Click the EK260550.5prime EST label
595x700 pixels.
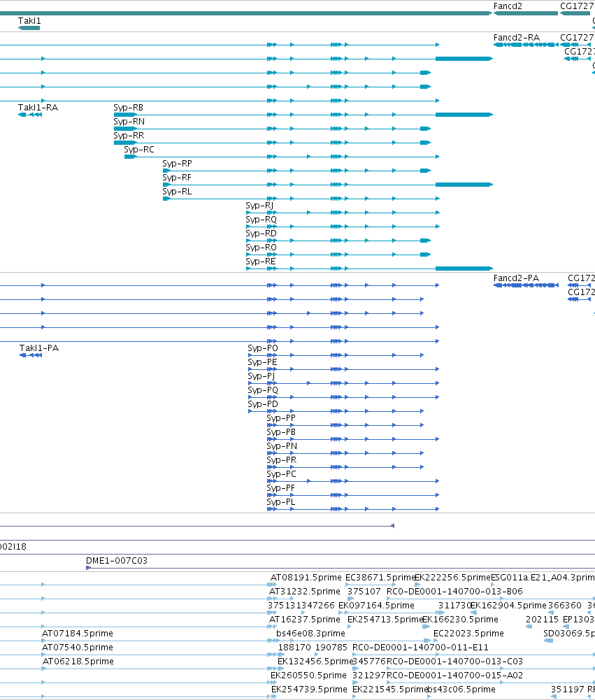click(308, 676)
